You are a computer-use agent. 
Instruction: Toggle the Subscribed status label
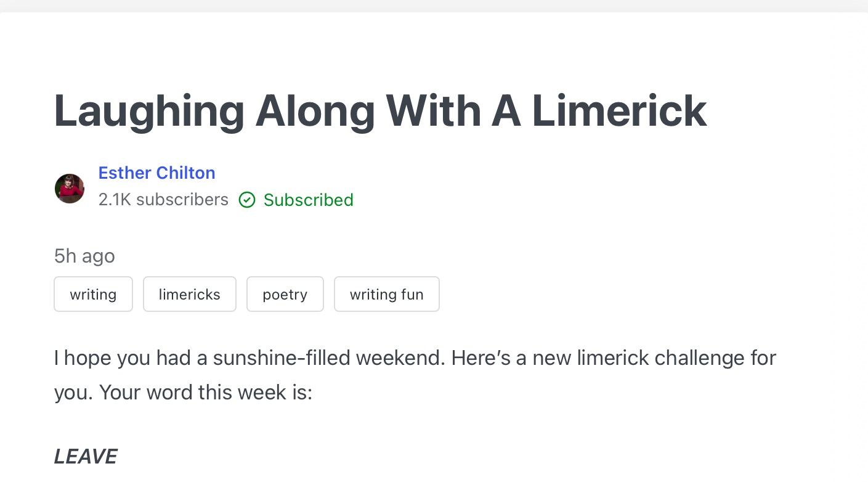click(308, 200)
